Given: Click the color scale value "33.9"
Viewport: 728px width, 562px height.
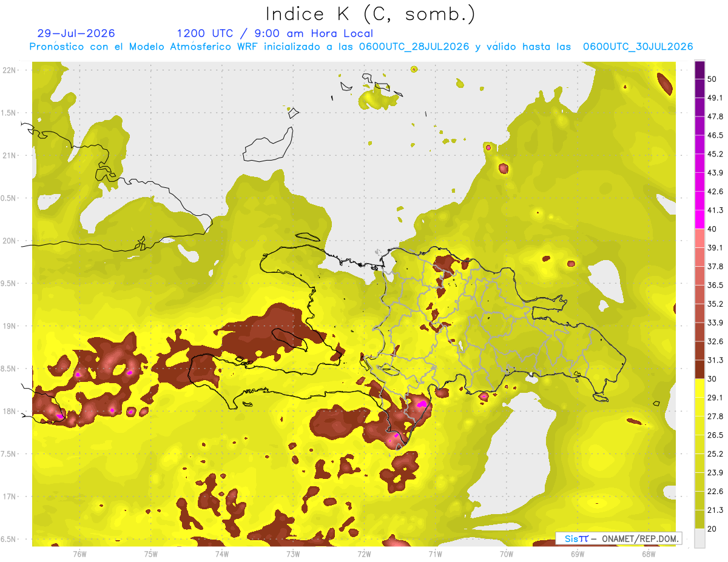Looking at the screenshot, I should pyautogui.click(x=715, y=323).
